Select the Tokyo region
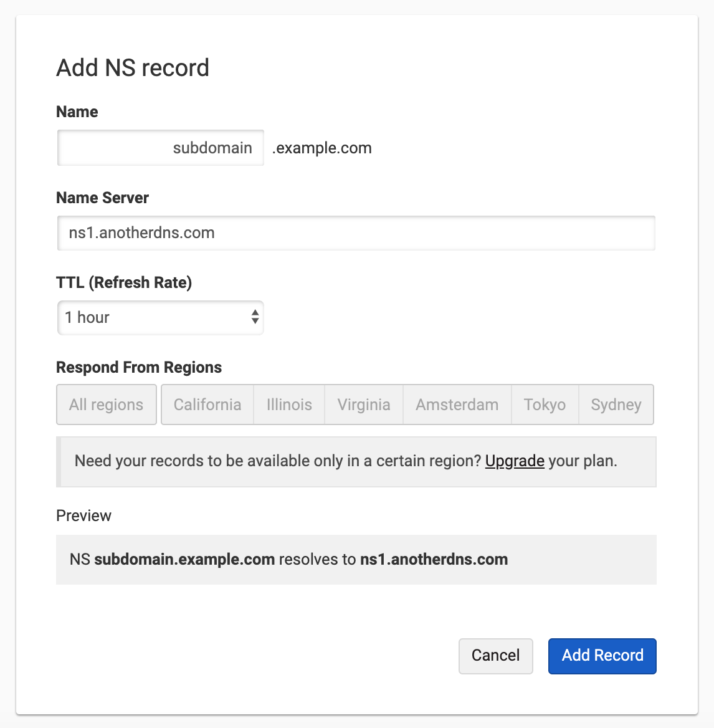The width and height of the screenshot is (714, 728). 545,405
